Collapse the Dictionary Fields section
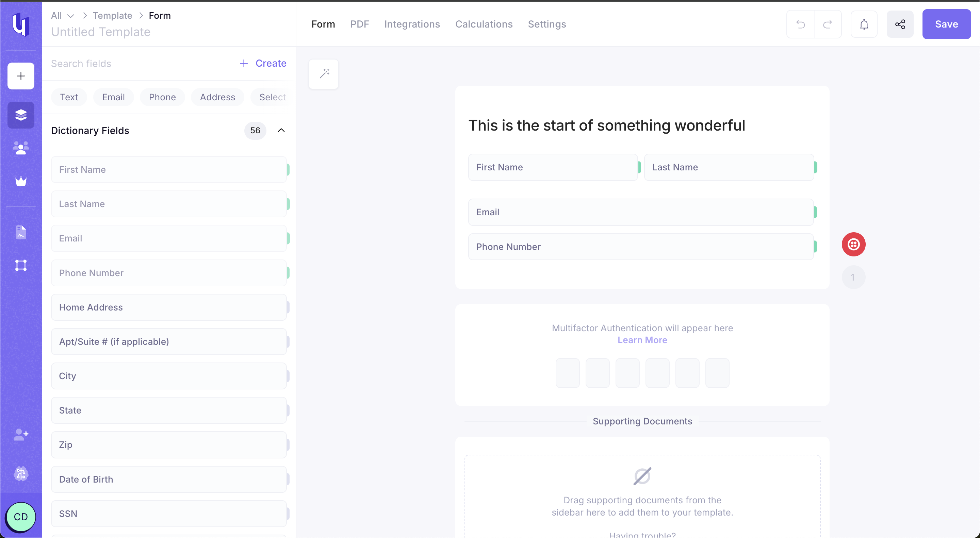Viewport: 980px width, 538px height. click(281, 130)
